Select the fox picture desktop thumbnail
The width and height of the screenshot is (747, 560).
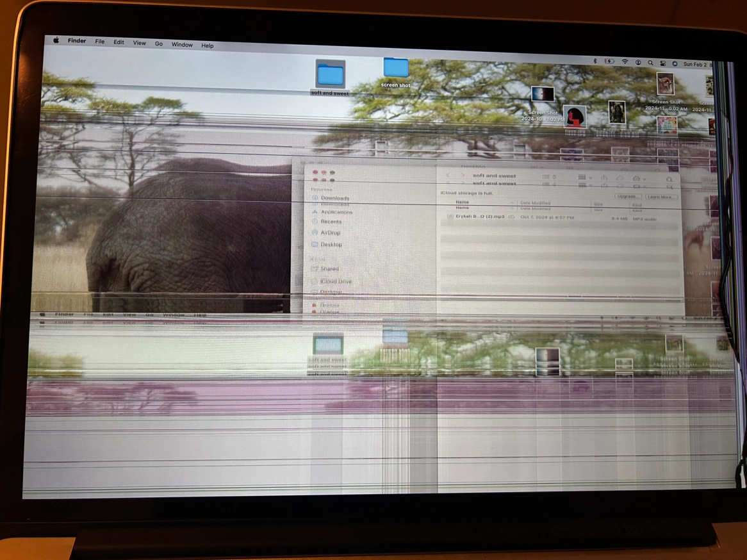665,85
